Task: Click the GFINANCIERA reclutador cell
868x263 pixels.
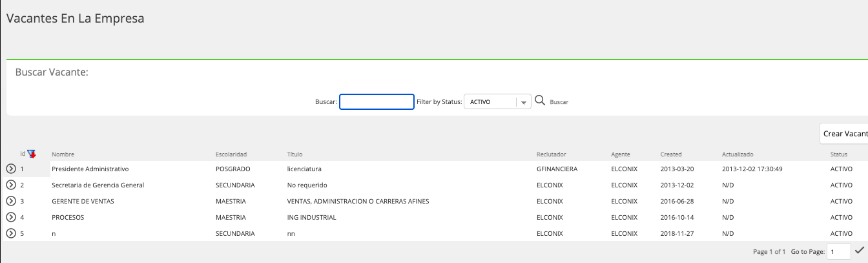Action: pos(557,169)
